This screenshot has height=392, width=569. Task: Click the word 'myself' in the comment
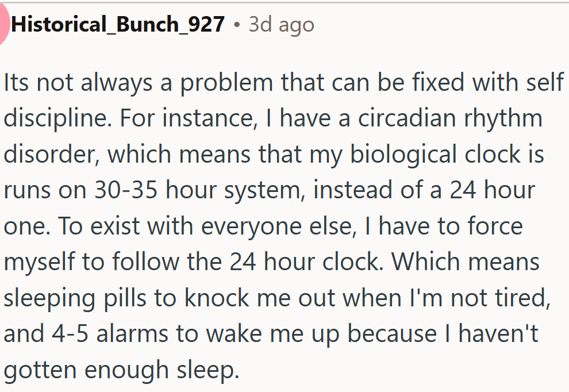click(x=39, y=263)
